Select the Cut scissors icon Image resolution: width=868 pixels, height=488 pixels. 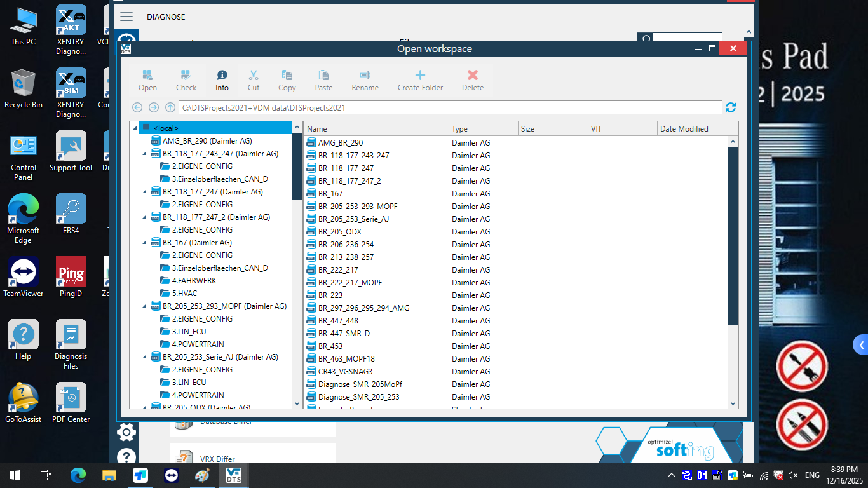[254, 79]
